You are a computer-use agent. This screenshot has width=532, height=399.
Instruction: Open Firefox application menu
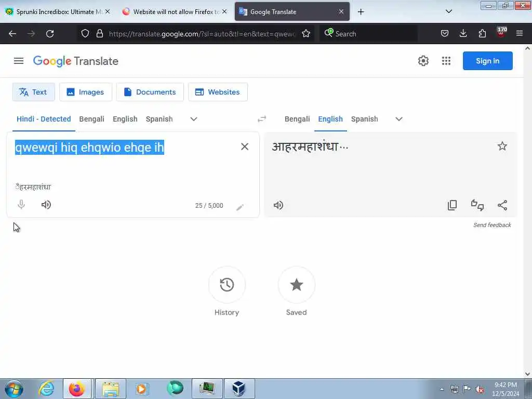[520, 33]
